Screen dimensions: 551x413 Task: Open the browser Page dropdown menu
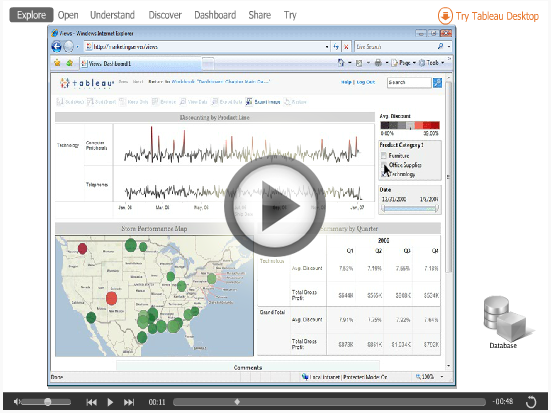(403, 63)
